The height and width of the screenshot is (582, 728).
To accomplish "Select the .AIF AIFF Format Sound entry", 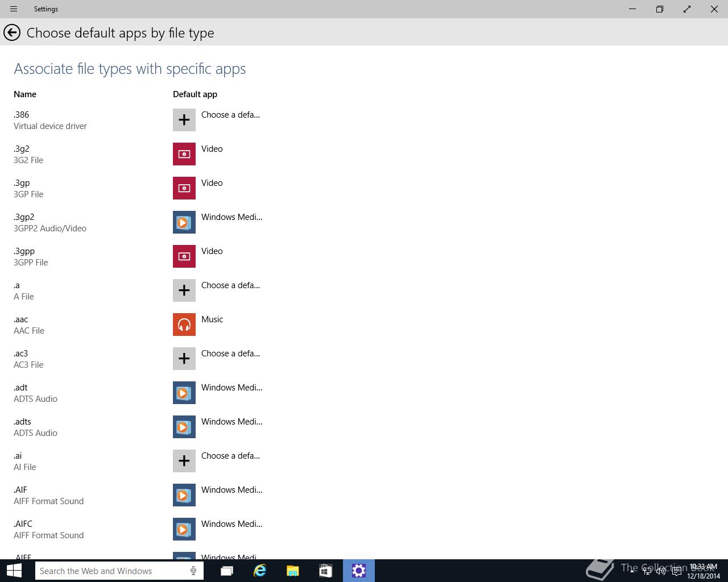I will coord(48,496).
